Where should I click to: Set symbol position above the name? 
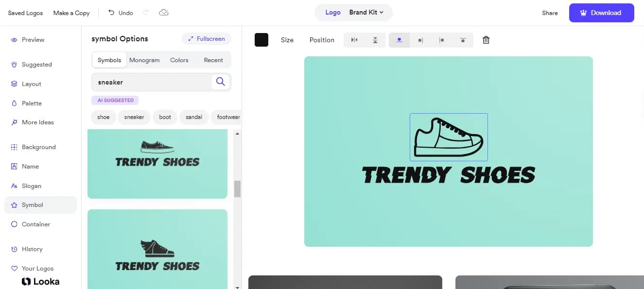pos(400,40)
